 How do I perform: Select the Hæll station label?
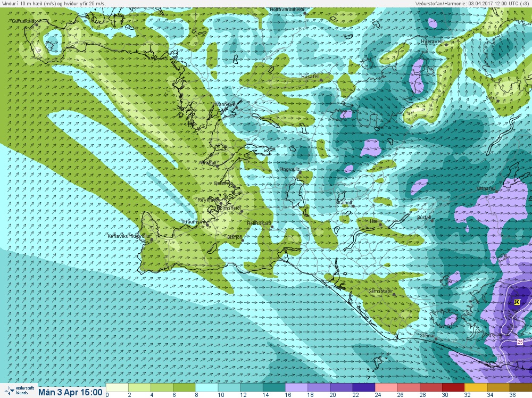tap(375, 221)
